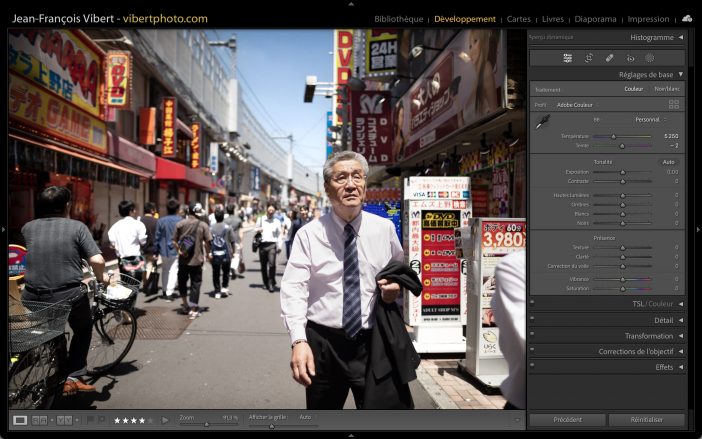This screenshot has width=702, height=439.
Task: Switch to Loupe view in bottom toolbar
Action: 20,420
